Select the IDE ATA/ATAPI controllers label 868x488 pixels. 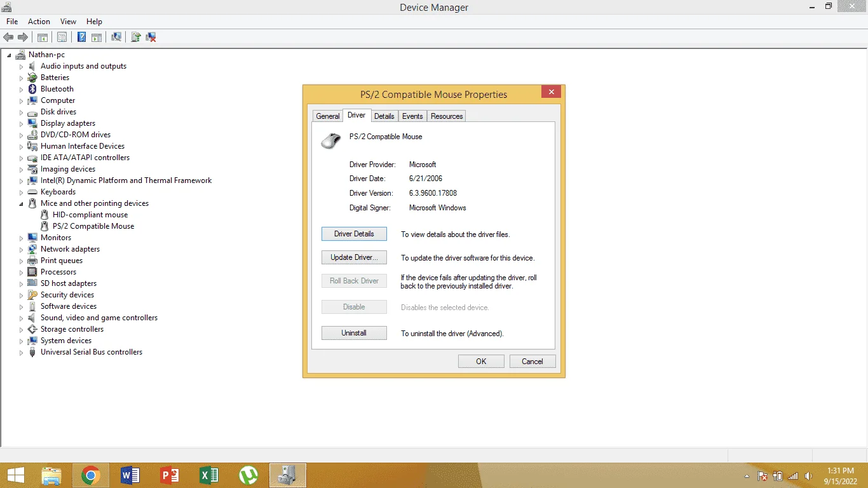coord(85,158)
